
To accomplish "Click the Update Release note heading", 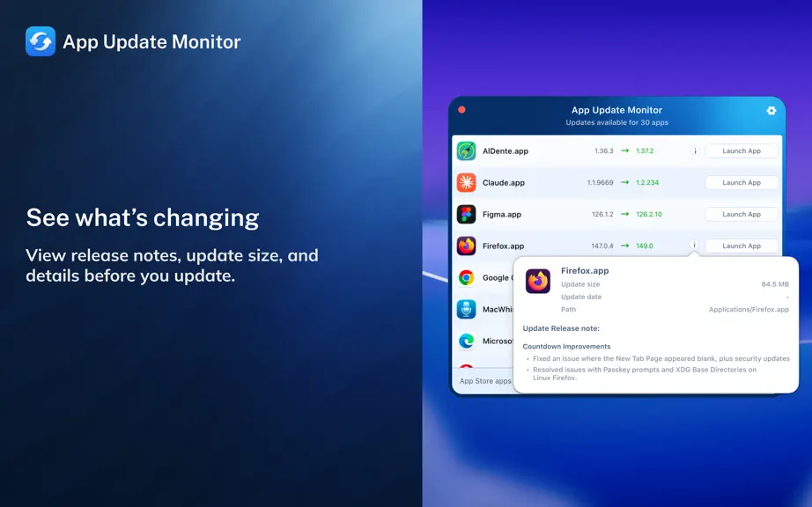I will (x=561, y=328).
